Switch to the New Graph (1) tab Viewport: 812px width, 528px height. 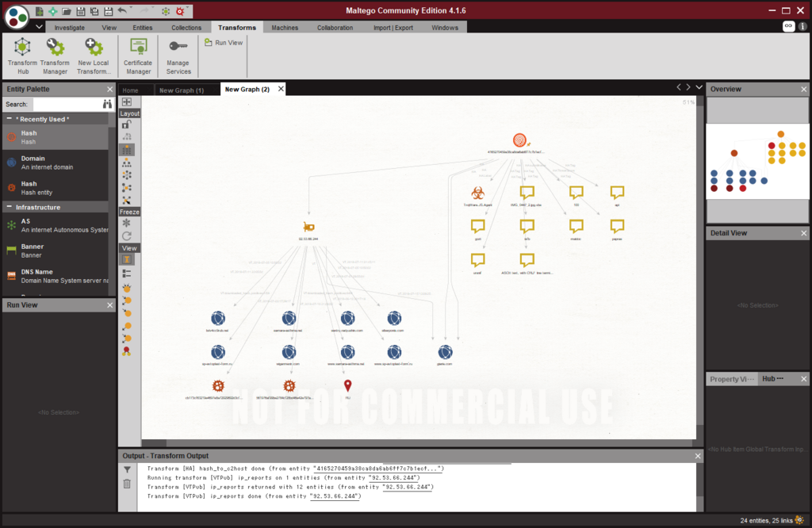coord(182,90)
